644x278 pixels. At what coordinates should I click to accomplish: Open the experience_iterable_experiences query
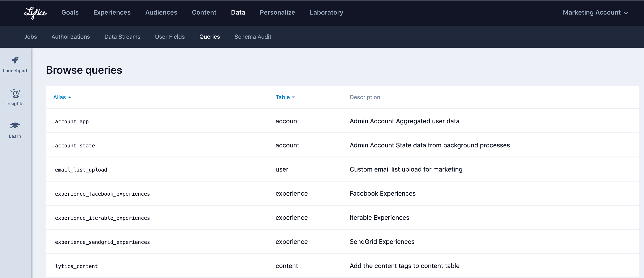coord(102,218)
